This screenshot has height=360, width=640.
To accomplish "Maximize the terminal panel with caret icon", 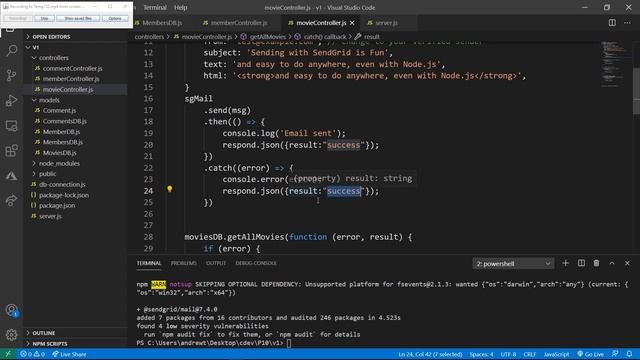I will (x=612, y=263).
